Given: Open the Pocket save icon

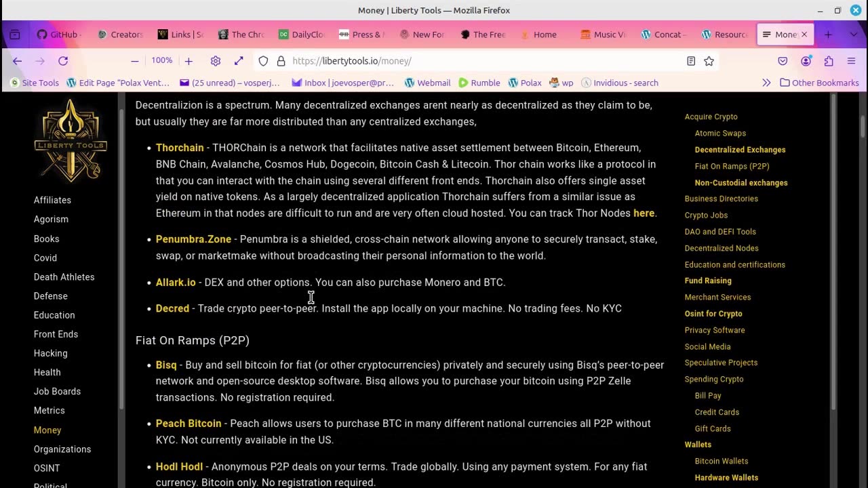Looking at the screenshot, I should pyautogui.click(x=783, y=61).
